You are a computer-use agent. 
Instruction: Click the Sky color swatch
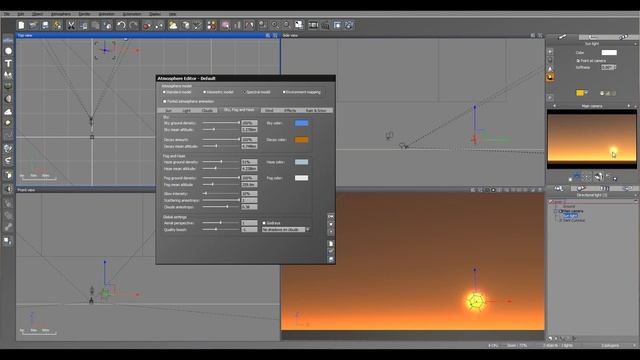pyautogui.click(x=301, y=123)
